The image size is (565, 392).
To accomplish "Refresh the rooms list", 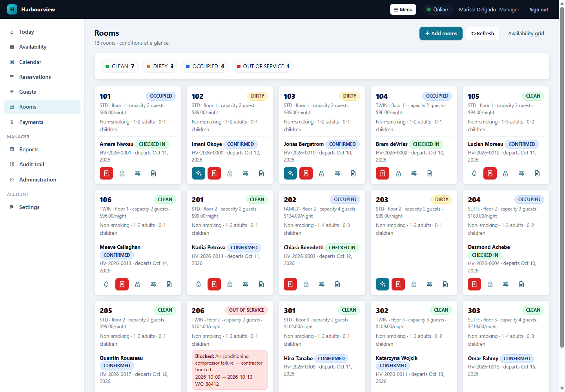I will [483, 34].
